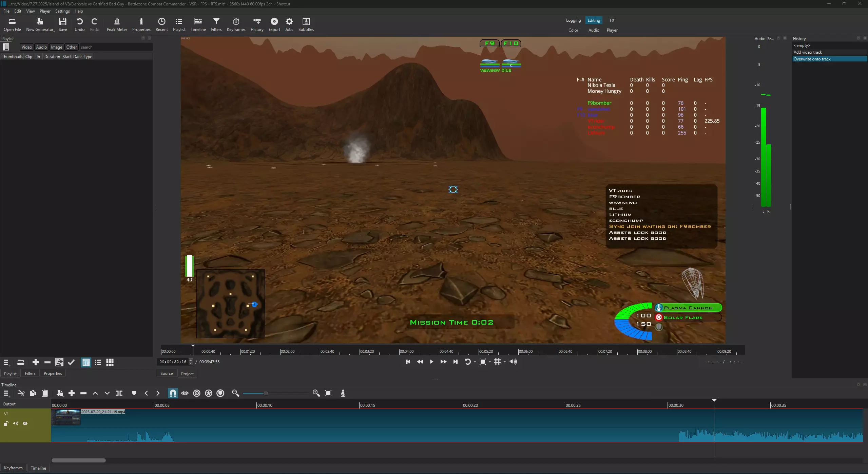
Task: Open the Keyframes panel from toolbar
Action: coord(236,24)
